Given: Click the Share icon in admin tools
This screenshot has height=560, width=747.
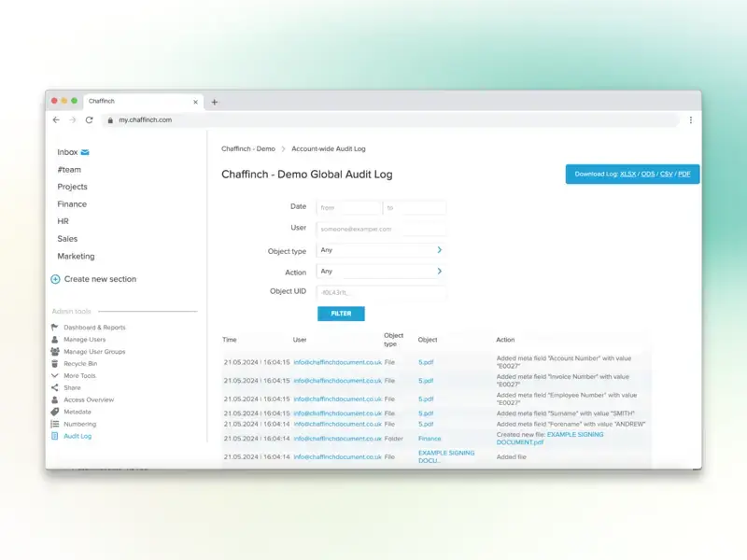Looking at the screenshot, I should 55,387.
